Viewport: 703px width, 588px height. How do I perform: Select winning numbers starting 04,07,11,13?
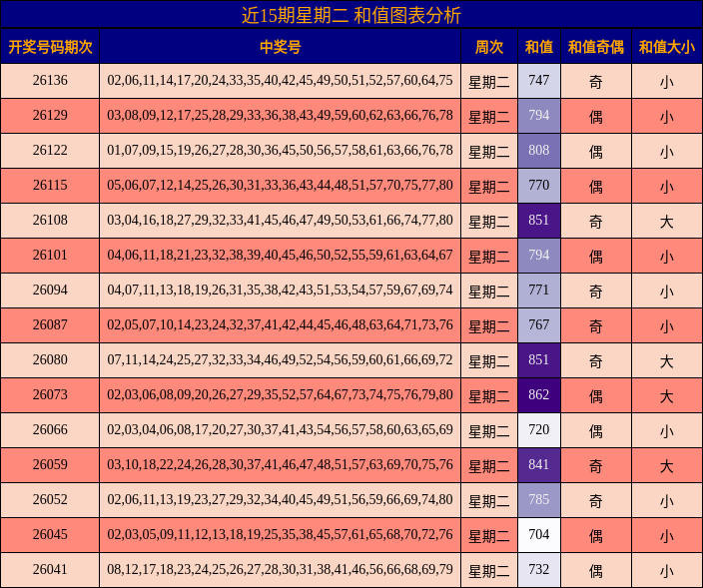click(x=281, y=290)
